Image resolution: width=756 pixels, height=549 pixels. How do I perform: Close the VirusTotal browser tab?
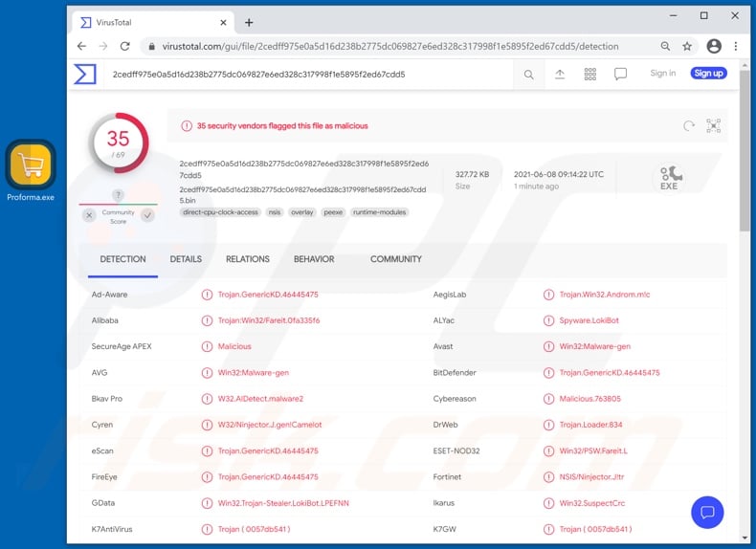tap(223, 23)
